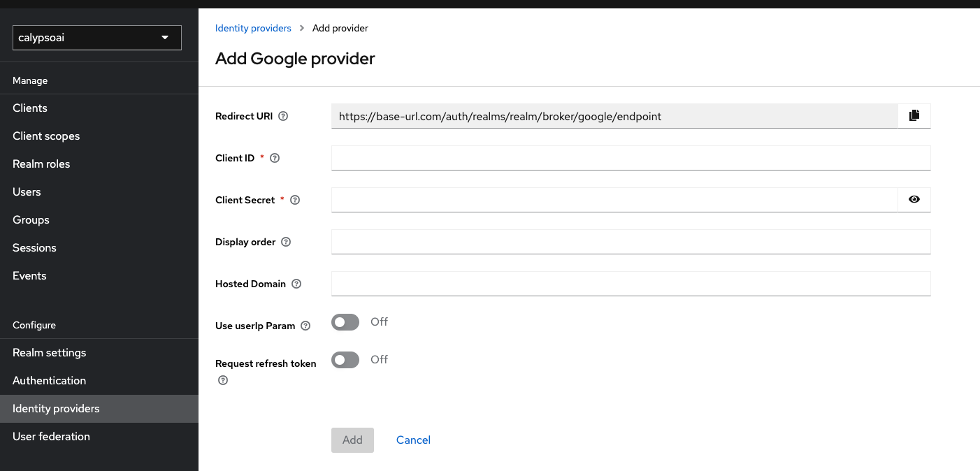Go to Clients in sidebar

click(x=99, y=108)
